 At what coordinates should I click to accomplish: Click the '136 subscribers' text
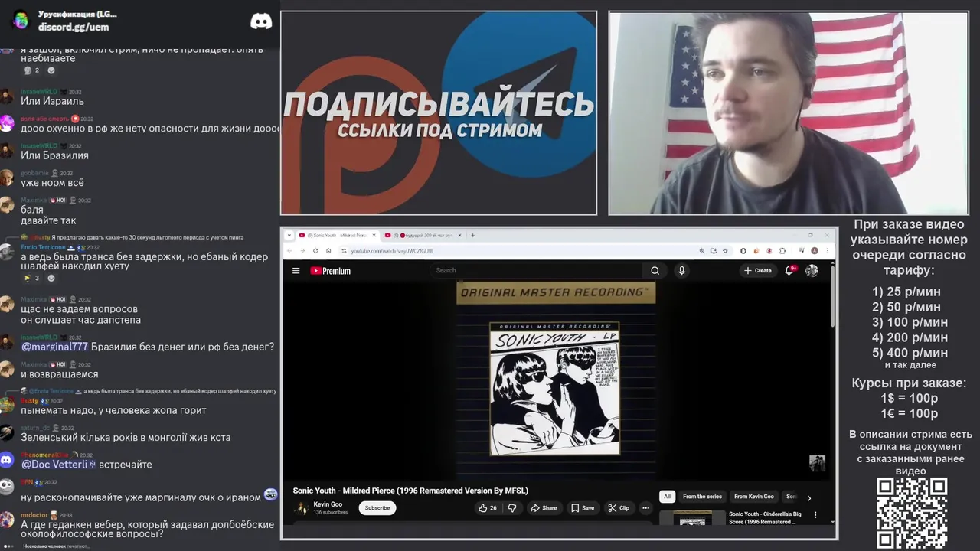[x=330, y=512]
